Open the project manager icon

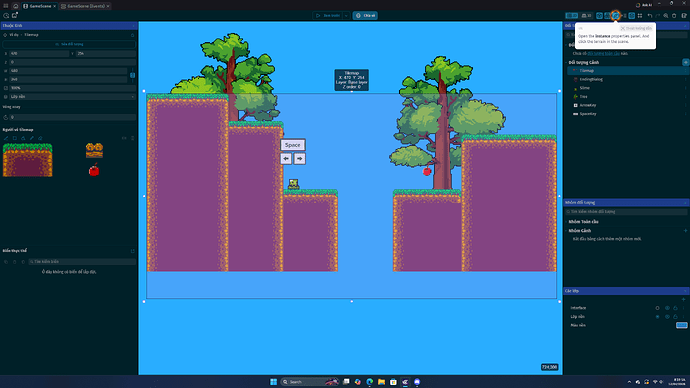[x=6, y=6]
